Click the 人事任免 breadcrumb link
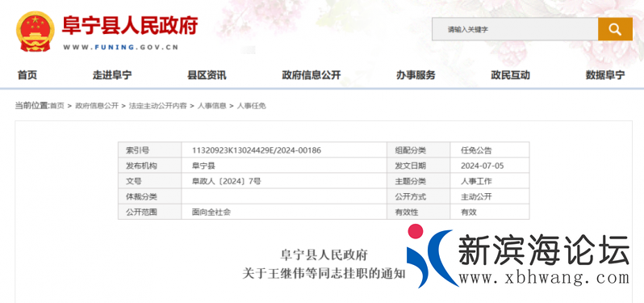 251,106
